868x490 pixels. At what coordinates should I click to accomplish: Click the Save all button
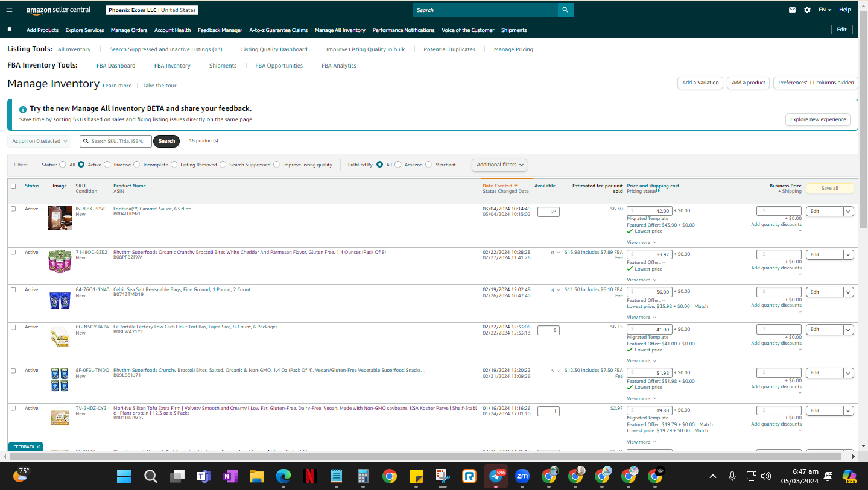tap(830, 188)
